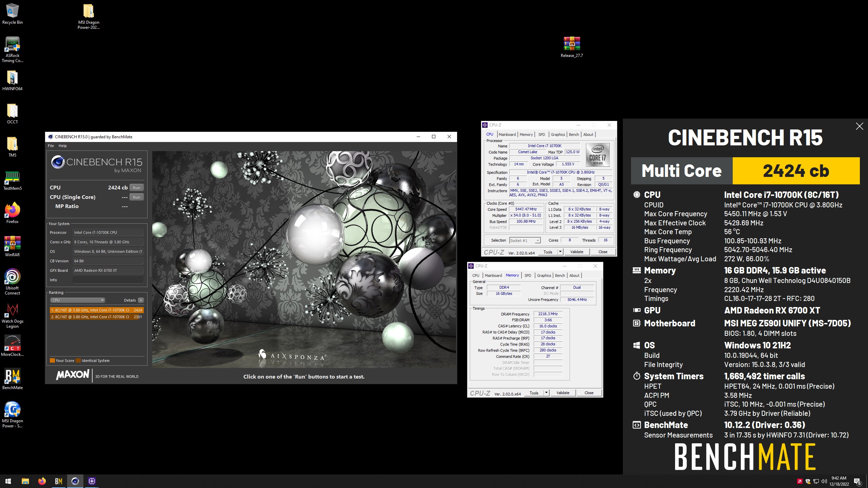This screenshot has height=488, width=868.
Task: Click Close button in upper CPU-Z window
Action: click(603, 252)
